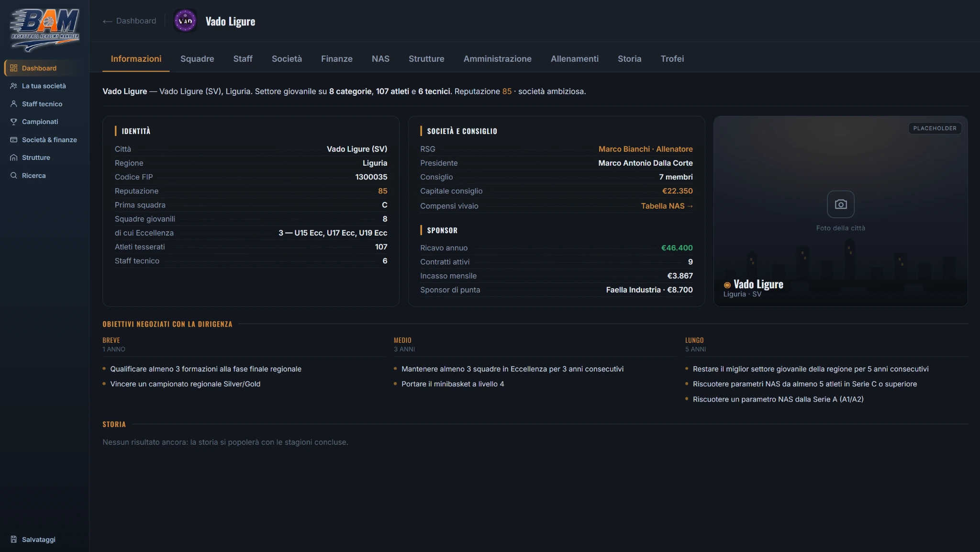Click the Salvataggi save icon

pos(14,540)
